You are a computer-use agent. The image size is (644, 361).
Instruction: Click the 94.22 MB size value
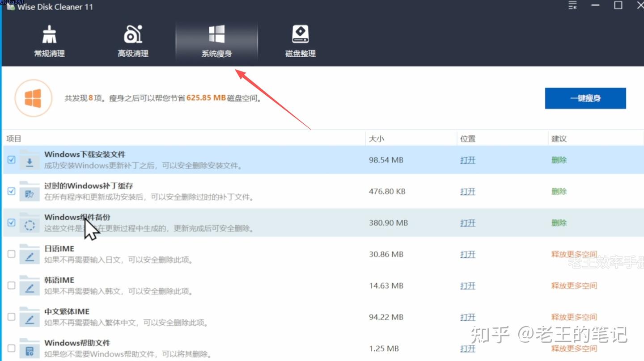tap(386, 317)
